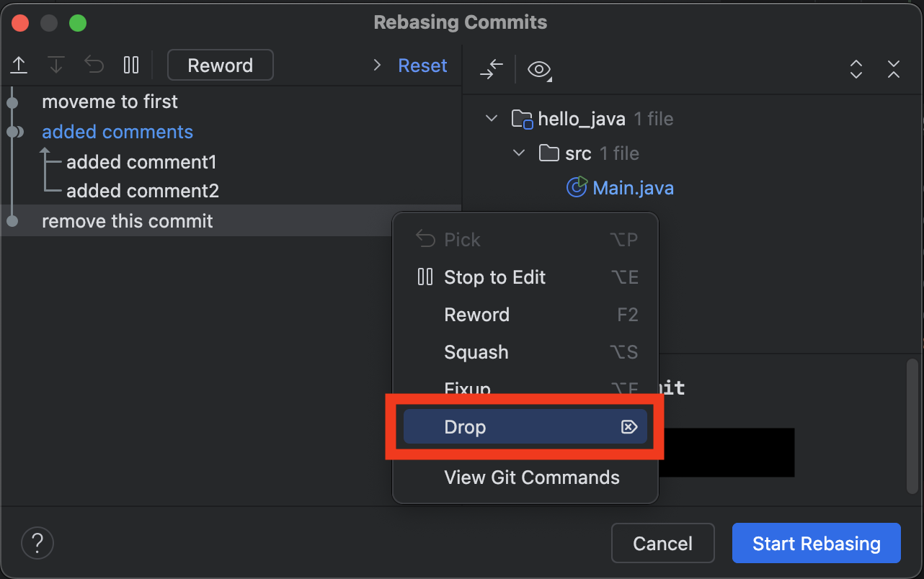The height and width of the screenshot is (579, 924).
Task: Select Squash in the context menu
Action: click(x=525, y=352)
